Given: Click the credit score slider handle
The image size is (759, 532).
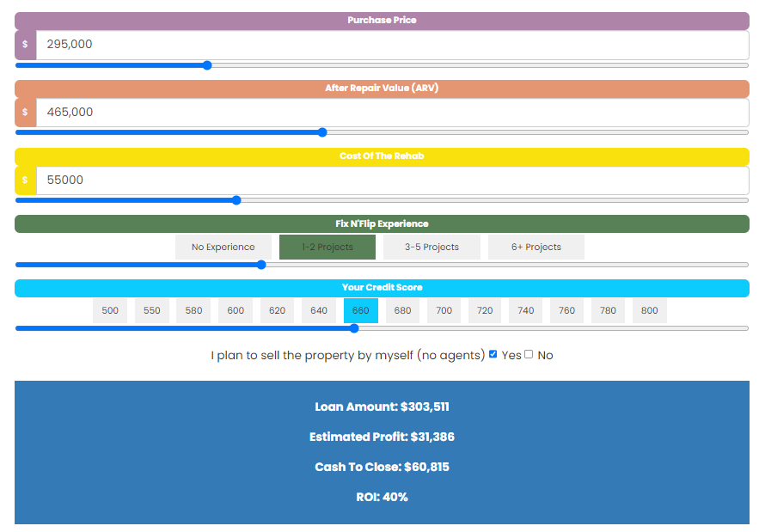Looking at the screenshot, I should point(353,327).
